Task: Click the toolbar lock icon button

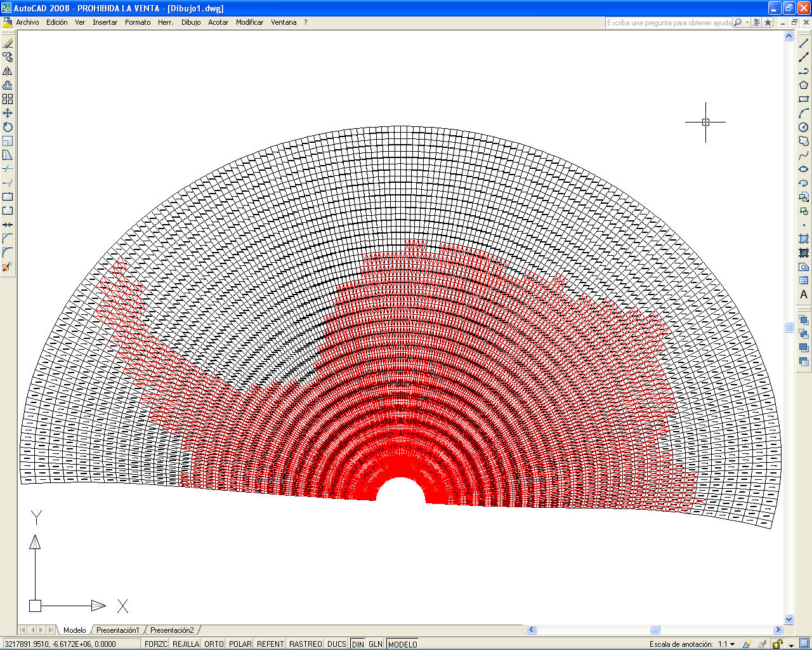Action: pyautogui.click(x=777, y=644)
